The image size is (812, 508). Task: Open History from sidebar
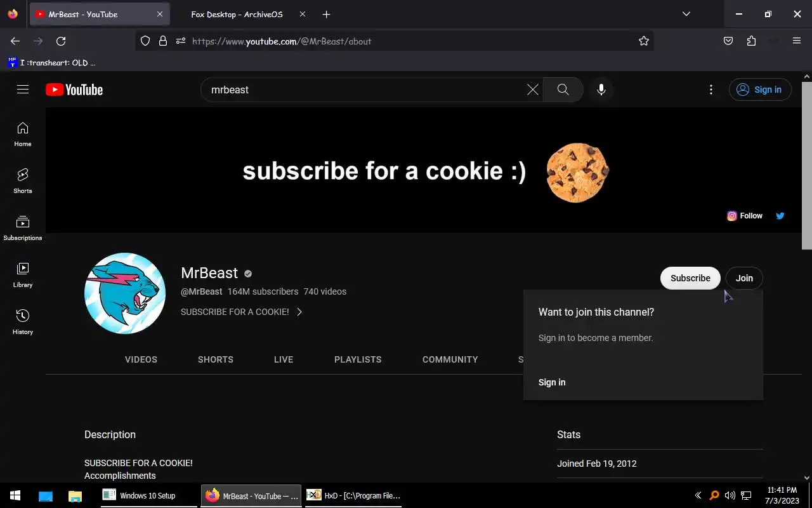tap(23, 322)
